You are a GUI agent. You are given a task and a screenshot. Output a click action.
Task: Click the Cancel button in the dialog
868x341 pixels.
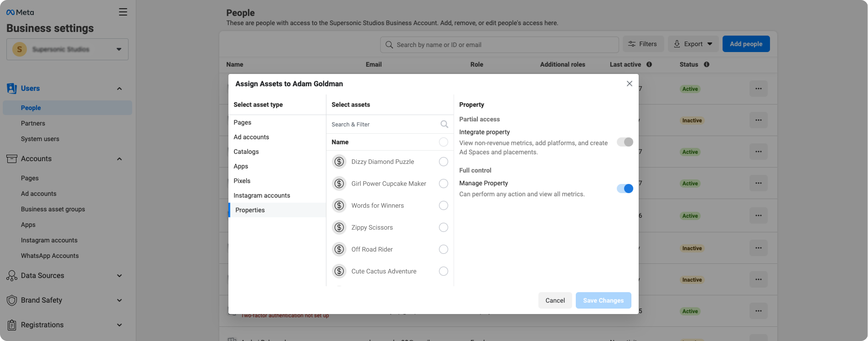point(555,300)
